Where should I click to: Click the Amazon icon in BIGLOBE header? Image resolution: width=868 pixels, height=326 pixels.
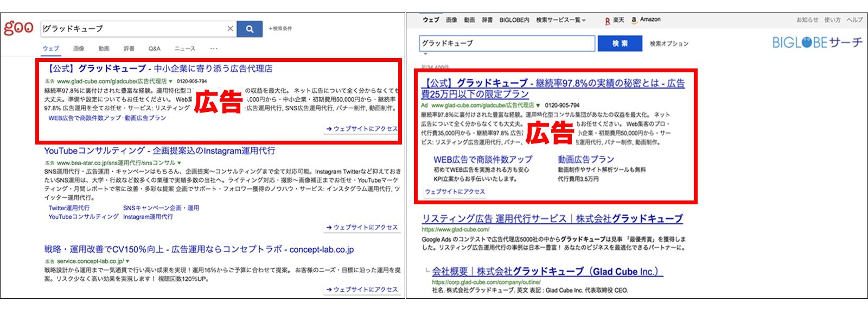coord(634,20)
